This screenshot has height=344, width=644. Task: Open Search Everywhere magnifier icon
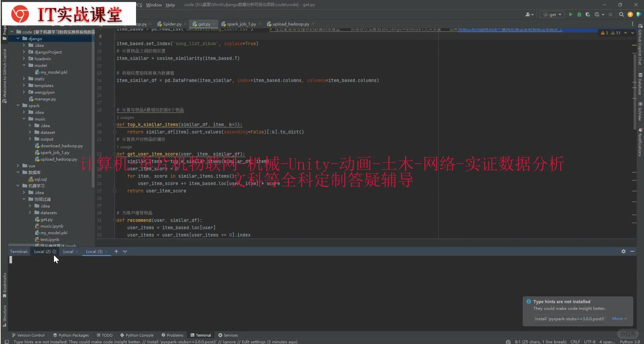click(x=622, y=14)
